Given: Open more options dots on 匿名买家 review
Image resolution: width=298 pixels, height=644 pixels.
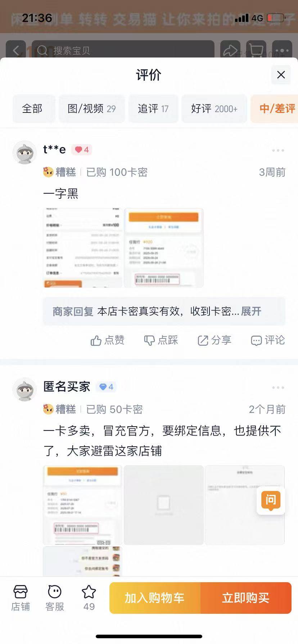Looking at the screenshot, I should [278, 387].
